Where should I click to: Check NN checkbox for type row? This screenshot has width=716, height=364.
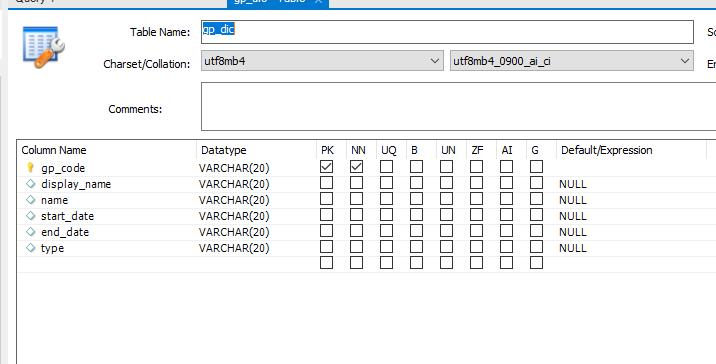(x=357, y=247)
